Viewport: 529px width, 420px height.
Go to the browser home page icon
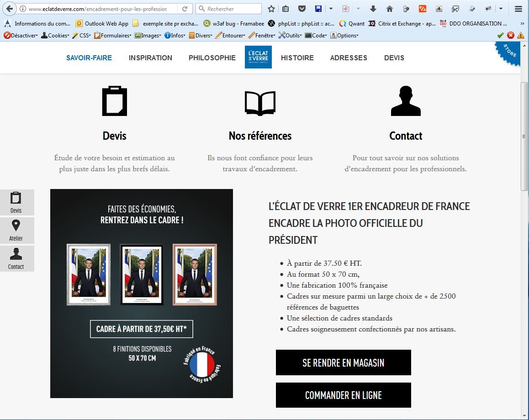[x=389, y=9]
